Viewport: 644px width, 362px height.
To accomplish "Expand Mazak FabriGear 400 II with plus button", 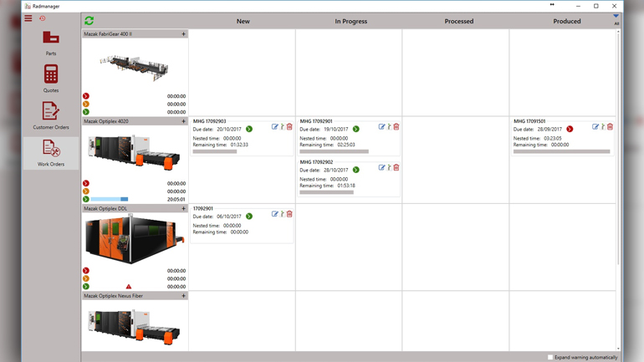I will (x=184, y=34).
